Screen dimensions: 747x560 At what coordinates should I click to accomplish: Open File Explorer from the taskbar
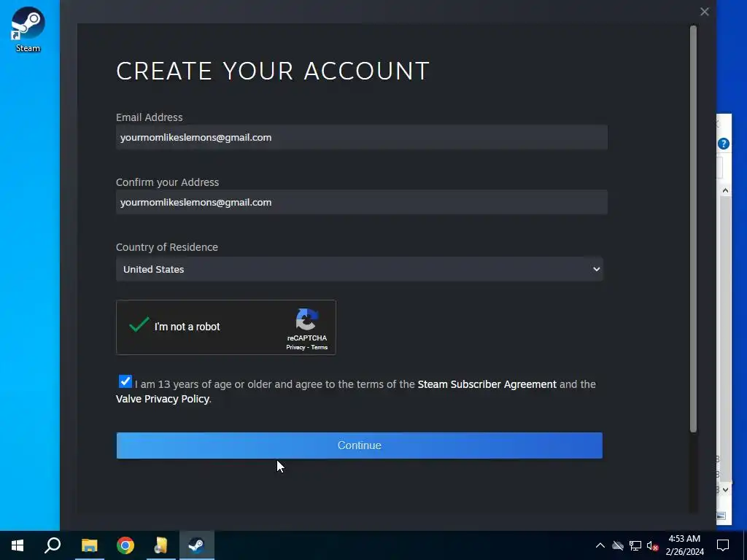click(89, 545)
